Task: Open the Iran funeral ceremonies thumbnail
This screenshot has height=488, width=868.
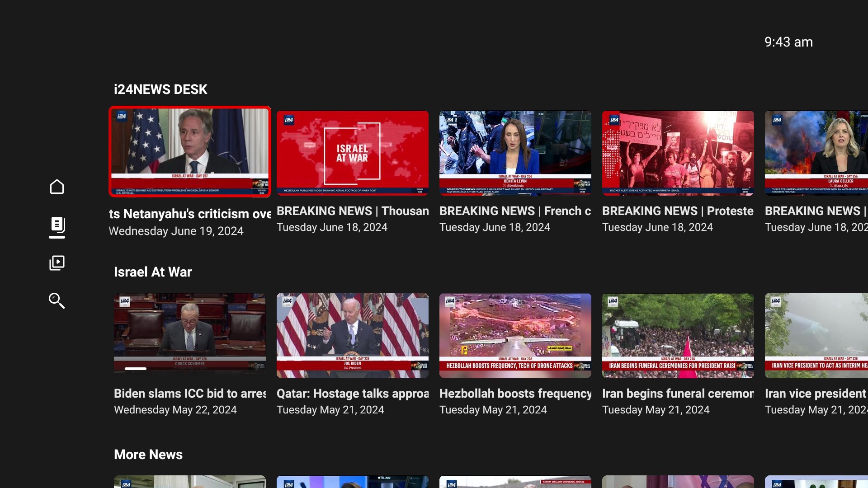Action: click(x=678, y=336)
